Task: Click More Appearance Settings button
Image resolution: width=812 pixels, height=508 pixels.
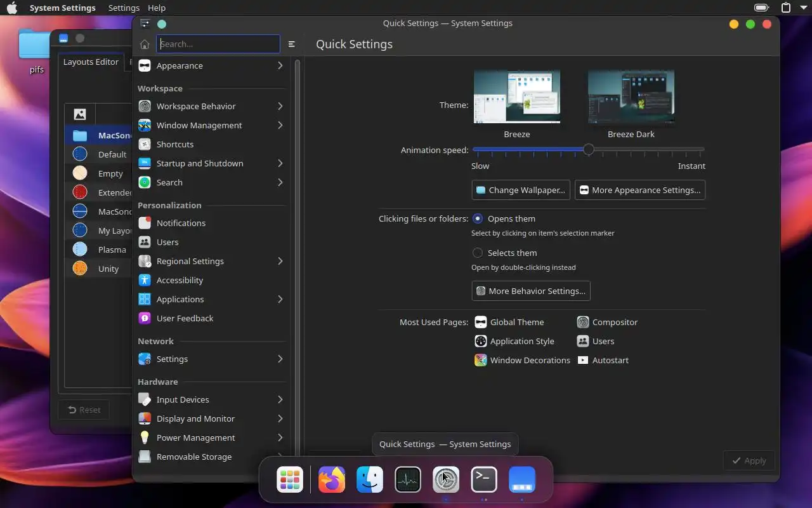Action: click(640, 190)
